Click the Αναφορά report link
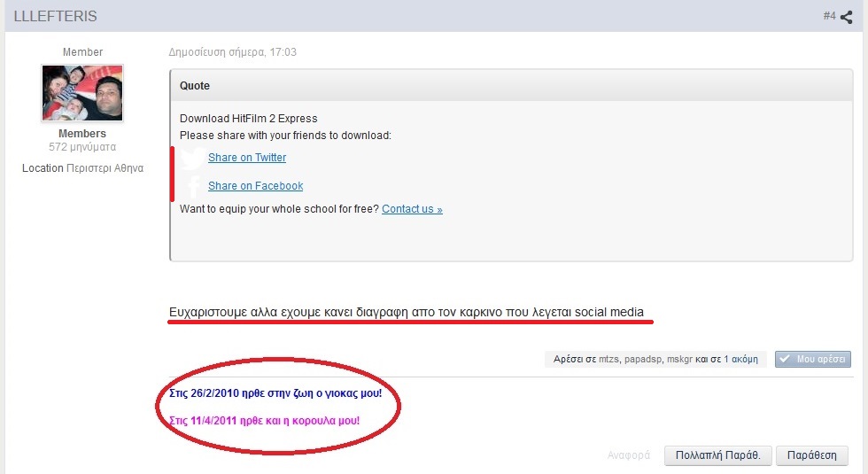Image resolution: width=868 pixels, height=474 pixels. click(x=628, y=455)
